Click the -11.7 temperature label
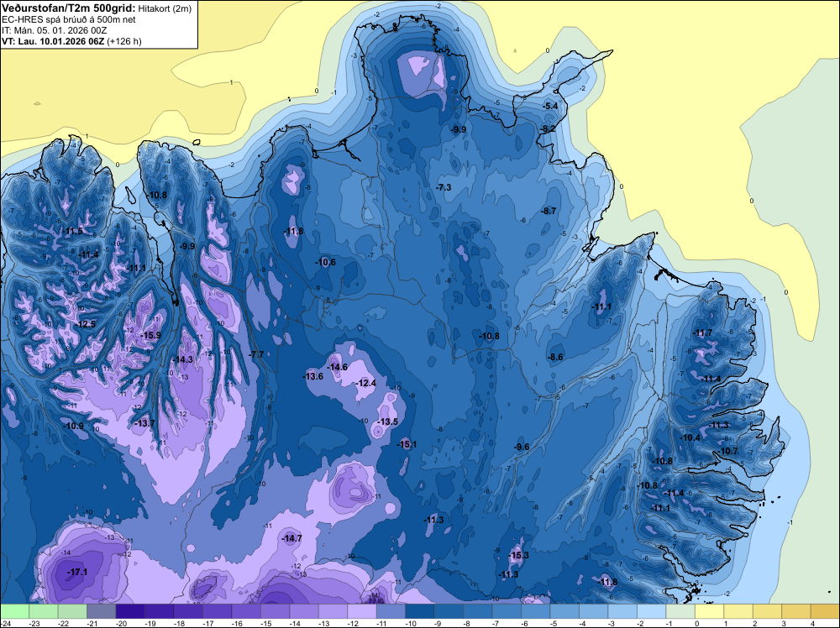The width and height of the screenshot is (840, 628). pyautogui.click(x=703, y=332)
